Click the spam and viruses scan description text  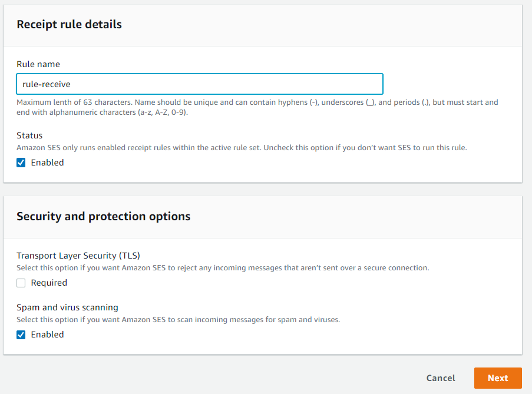tap(178, 320)
